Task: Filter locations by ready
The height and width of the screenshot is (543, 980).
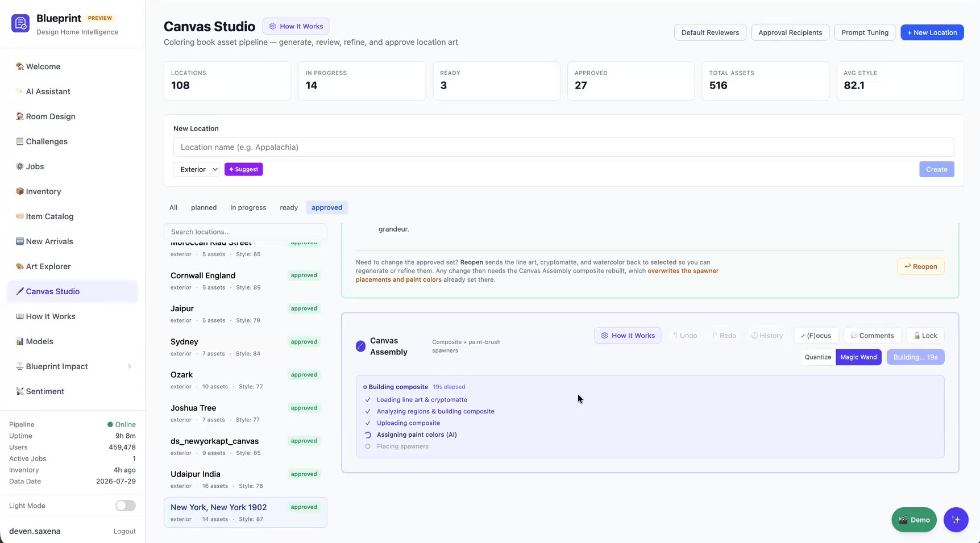Action: tap(289, 207)
